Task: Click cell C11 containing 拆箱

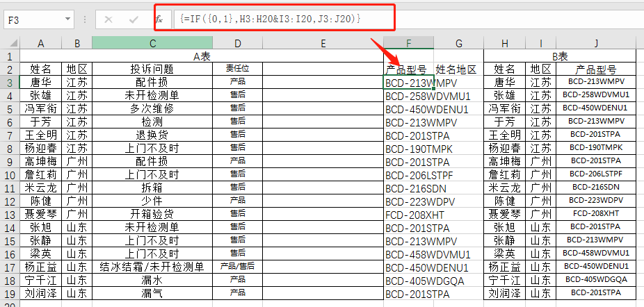Action: point(152,188)
